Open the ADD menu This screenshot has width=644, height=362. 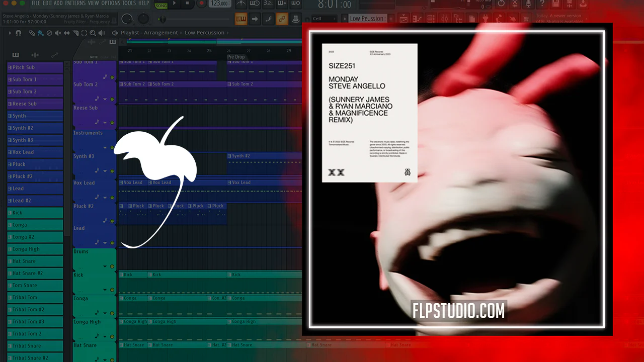pos(58,4)
